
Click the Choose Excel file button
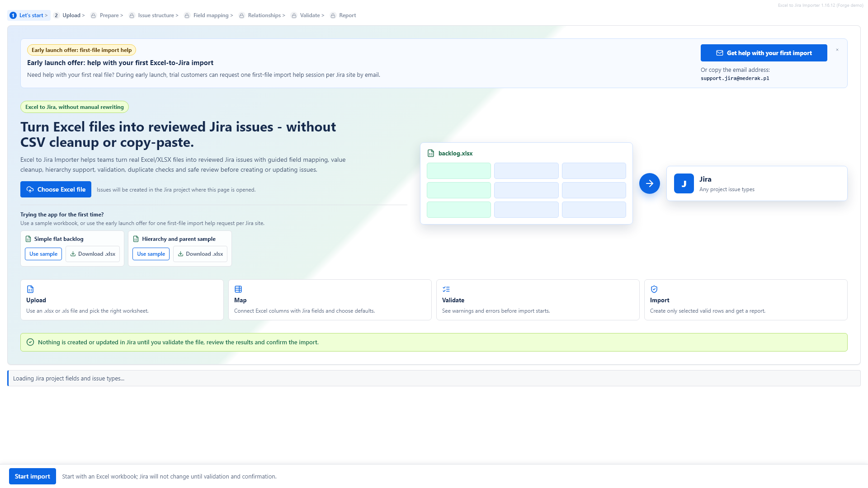(56, 189)
